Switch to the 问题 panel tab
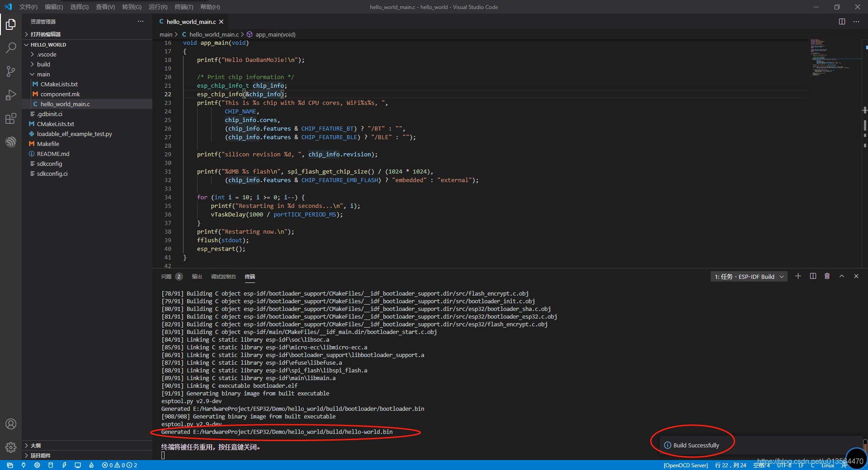 point(166,277)
